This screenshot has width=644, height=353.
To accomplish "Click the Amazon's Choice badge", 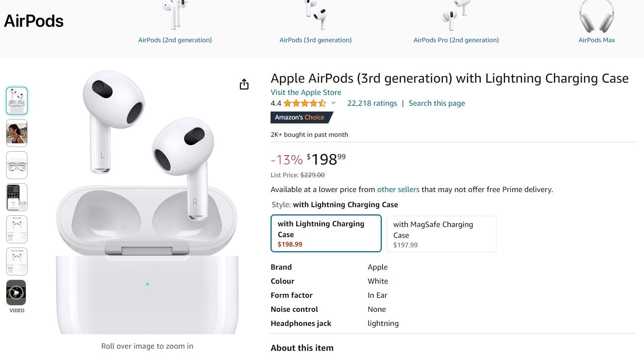I will [x=300, y=117].
